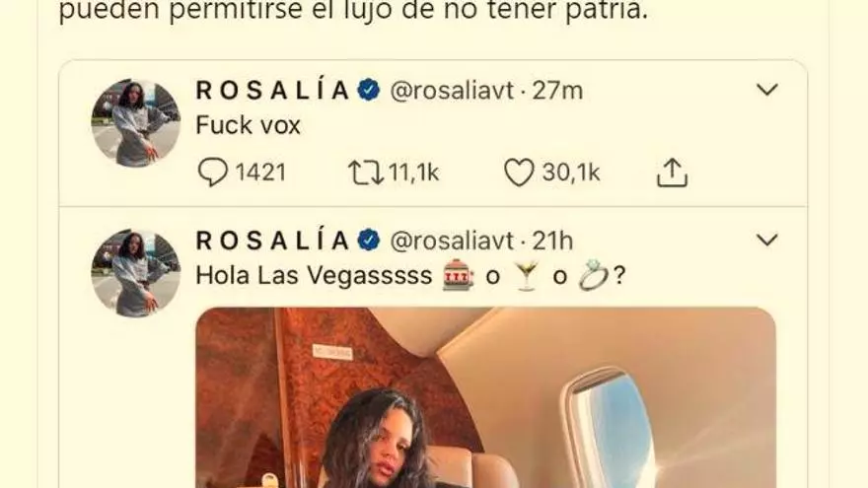Open Rosalía avatar on the 27m tweet
The image size is (868, 488).
136,123
